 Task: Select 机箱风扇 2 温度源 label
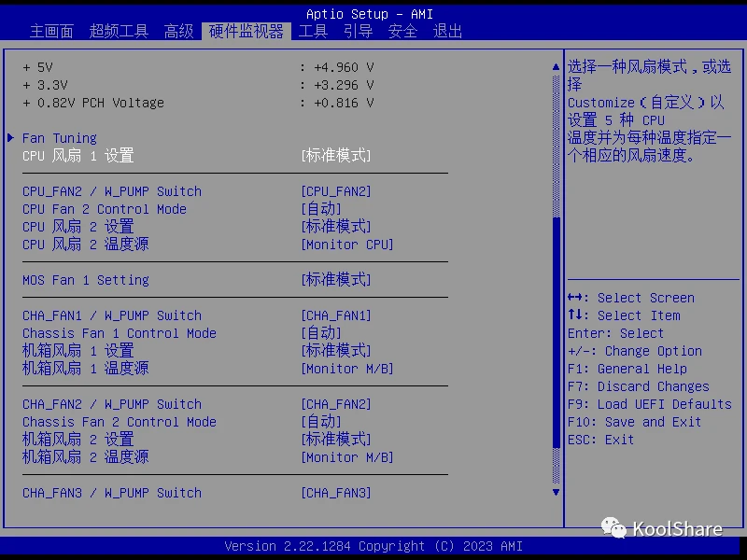(86, 456)
